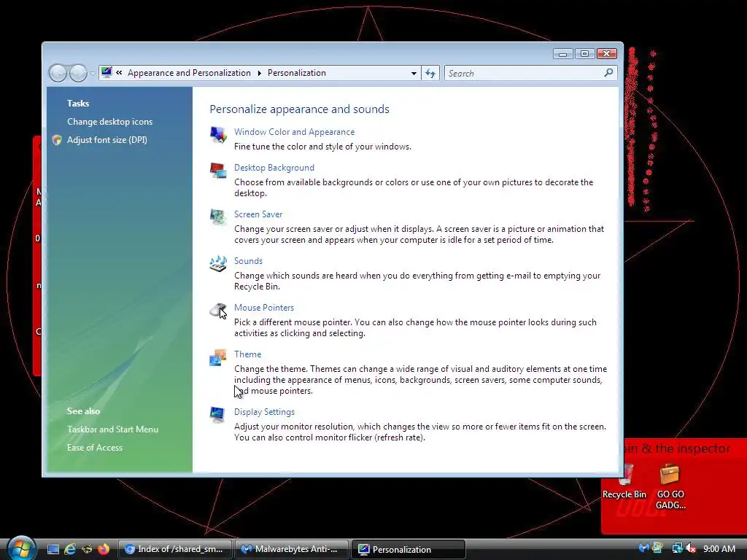
Task: Open Taskbar and Start Menu link
Action: pos(112,429)
